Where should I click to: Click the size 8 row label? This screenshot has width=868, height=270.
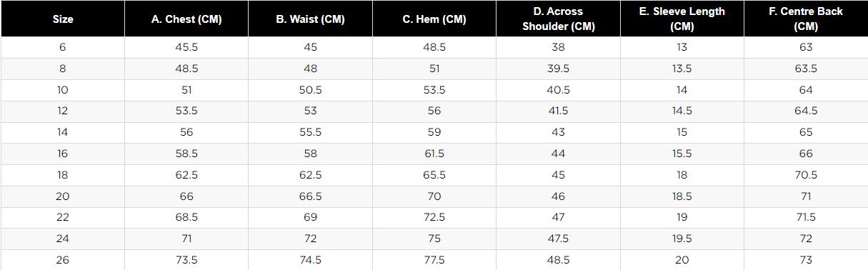63,69
